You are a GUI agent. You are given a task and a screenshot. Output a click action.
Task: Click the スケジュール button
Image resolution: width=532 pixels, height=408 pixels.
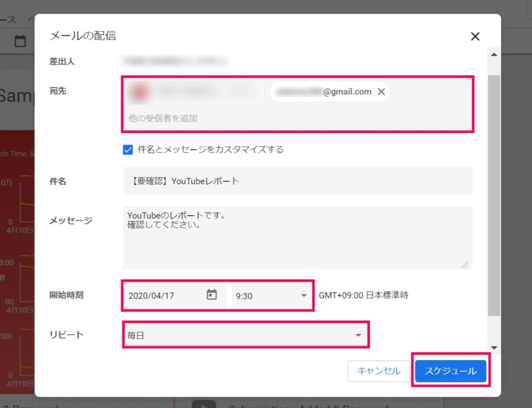point(450,371)
